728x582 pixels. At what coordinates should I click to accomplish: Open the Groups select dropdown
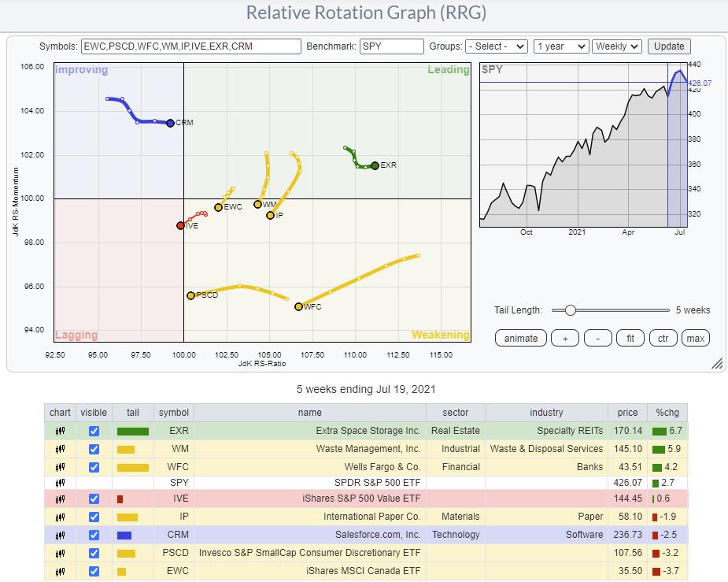496,46
